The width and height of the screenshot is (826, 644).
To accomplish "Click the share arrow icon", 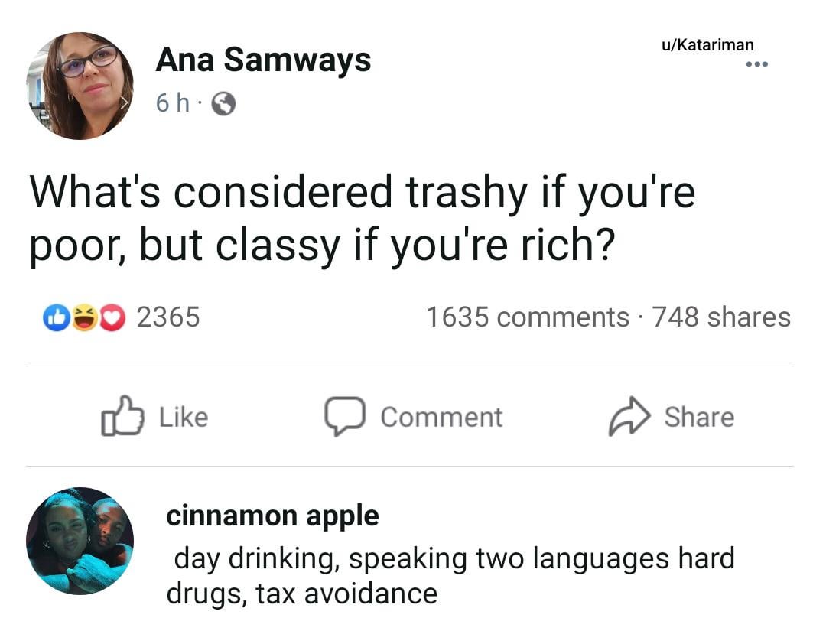I will [x=629, y=417].
